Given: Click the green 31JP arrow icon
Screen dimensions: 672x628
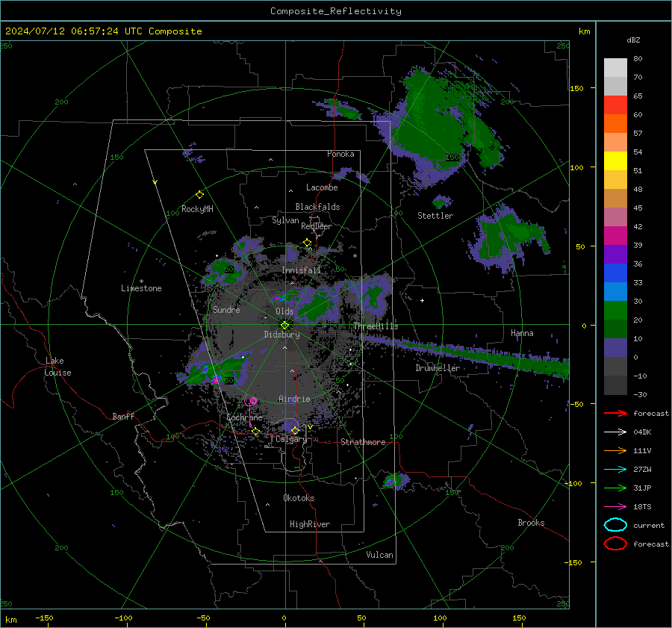Looking at the screenshot, I should (615, 488).
